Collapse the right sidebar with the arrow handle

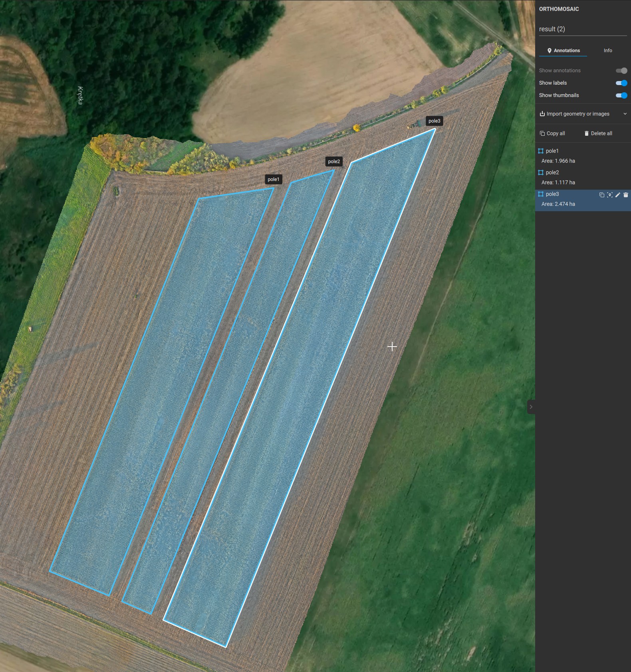tap(531, 407)
